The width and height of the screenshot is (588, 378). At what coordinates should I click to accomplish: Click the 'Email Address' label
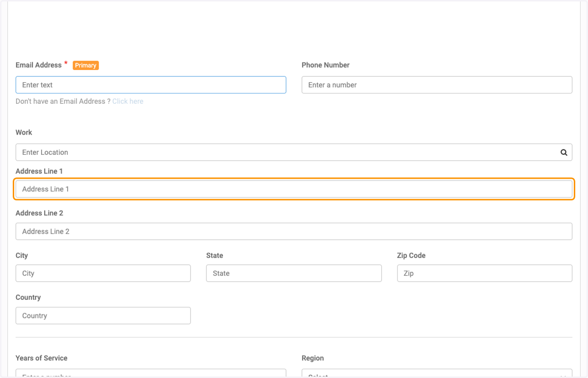coord(39,65)
